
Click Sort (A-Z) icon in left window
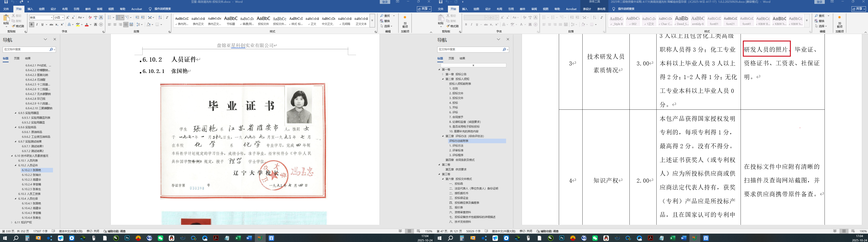tap(160, 17)
